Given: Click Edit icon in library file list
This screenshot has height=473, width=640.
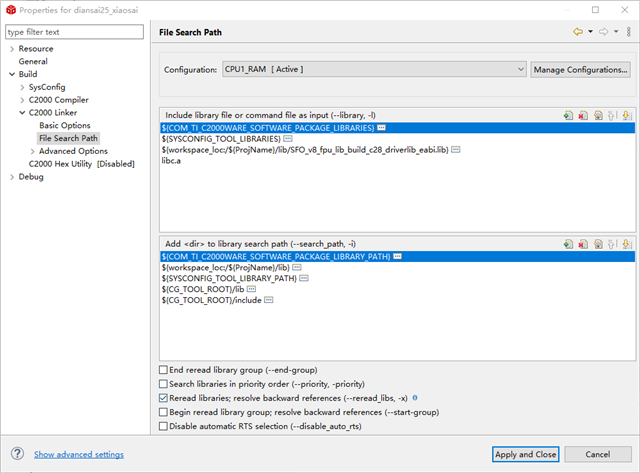Looking at the screenshot, I should (597, 115).
